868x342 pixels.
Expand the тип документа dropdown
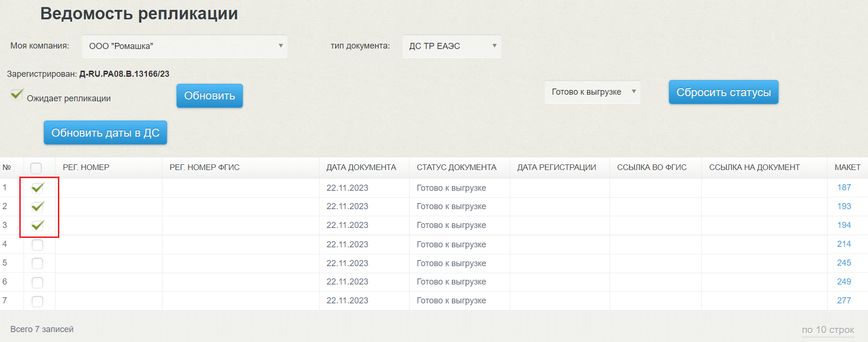tap(451, 46)
